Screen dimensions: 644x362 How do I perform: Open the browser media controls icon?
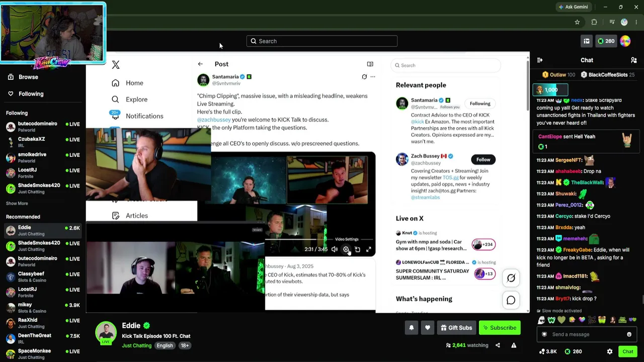(612, 22)
